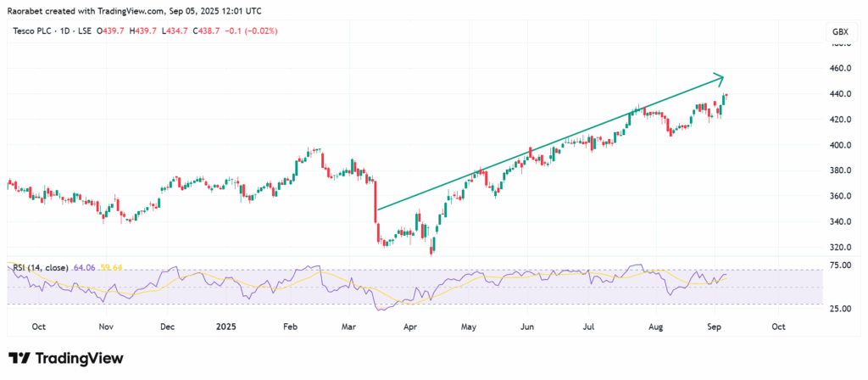The height and width of the screenshot is (380, 868).
Task: Click the Apr label on time axis
Action: [x=410, y=326]
